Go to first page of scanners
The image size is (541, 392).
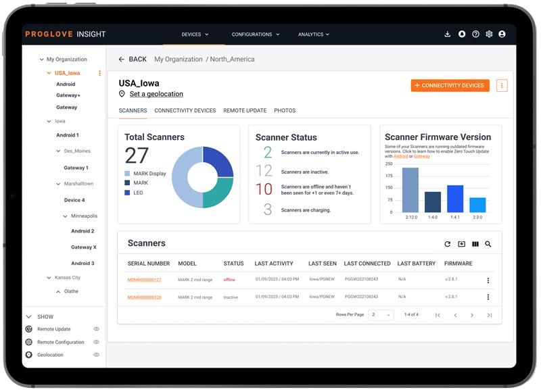[x=438, y=315]
